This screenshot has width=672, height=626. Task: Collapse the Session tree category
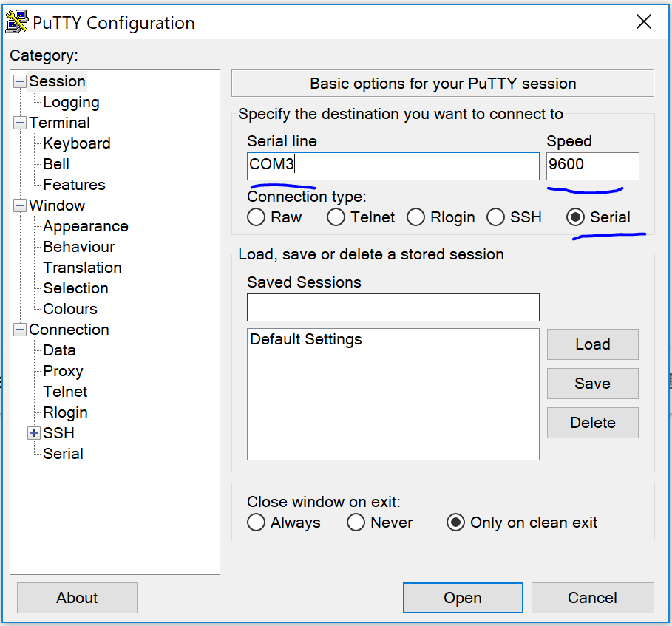(x=20, y=81)
